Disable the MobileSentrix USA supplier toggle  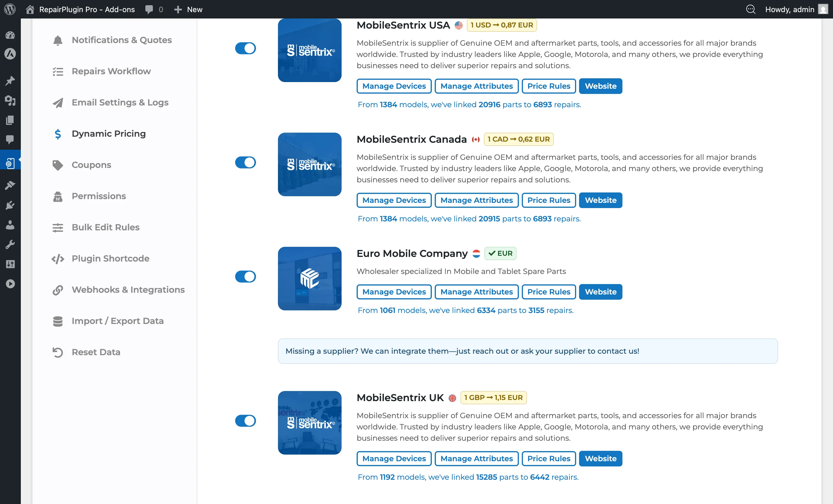[x=246, y=48]
